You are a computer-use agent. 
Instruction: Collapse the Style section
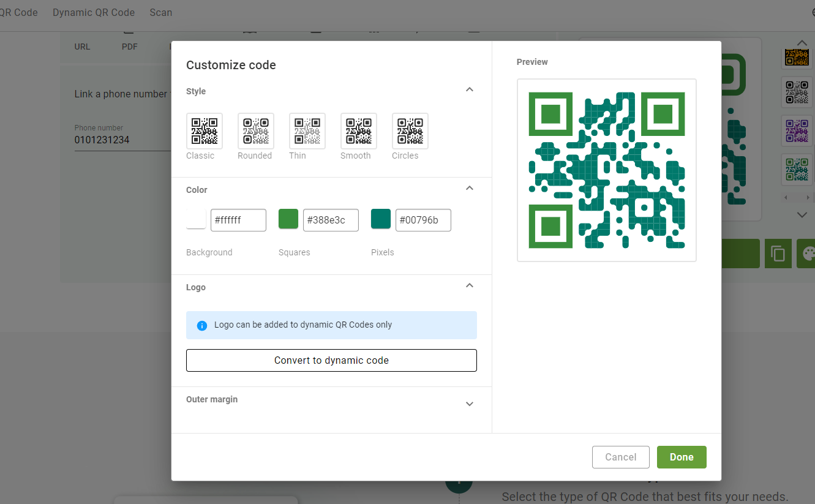tap(470, 89)
